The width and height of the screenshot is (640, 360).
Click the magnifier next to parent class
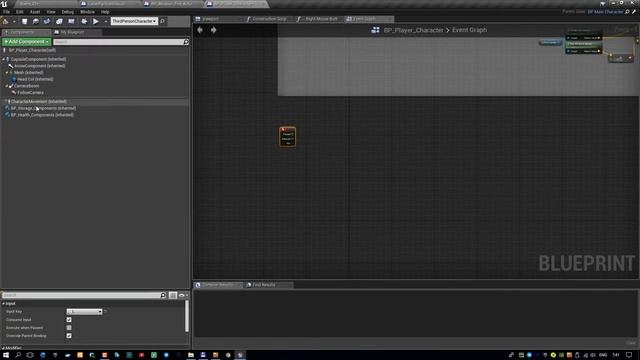click(x=627, y=12)
